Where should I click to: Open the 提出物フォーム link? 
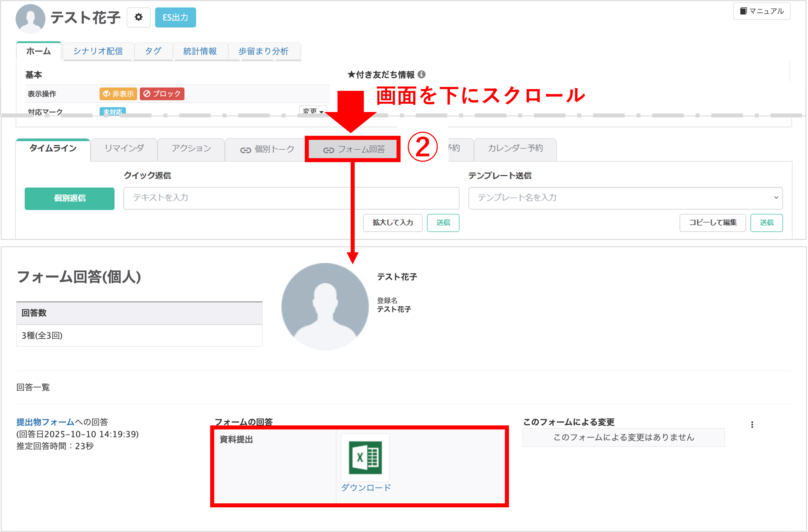(x=44, y=422)
